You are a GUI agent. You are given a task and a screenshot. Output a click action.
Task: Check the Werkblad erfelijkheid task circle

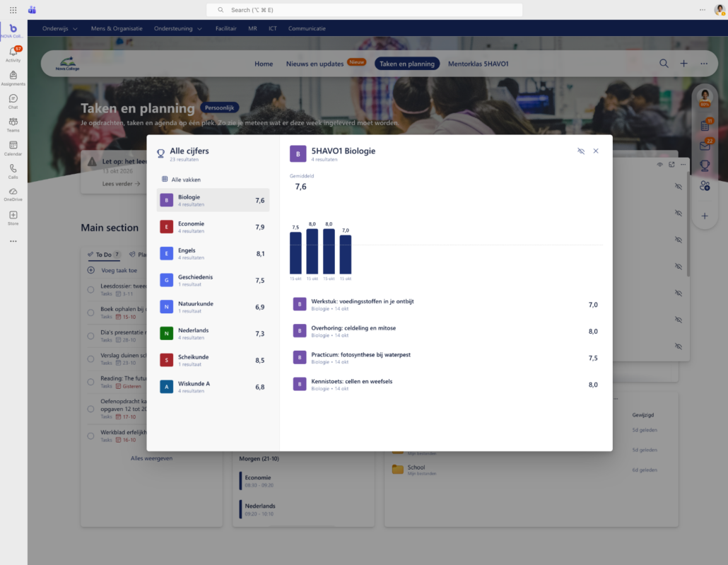click(91, 436)
